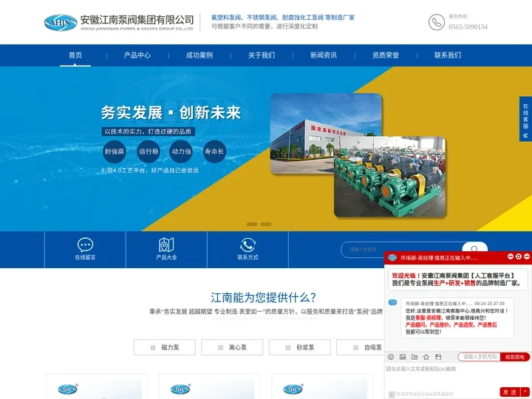Click grid icon in 砂浆泵 button
532x399 pixels.
click(288, 347)
